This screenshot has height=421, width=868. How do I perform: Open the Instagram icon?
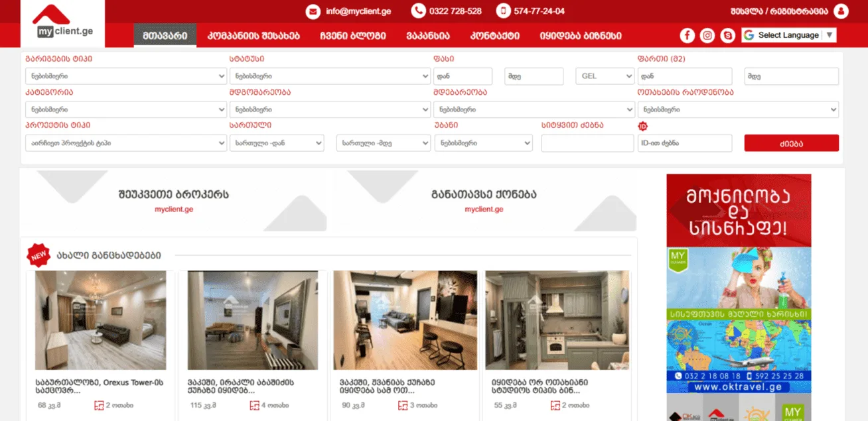[x=707, y=36]
